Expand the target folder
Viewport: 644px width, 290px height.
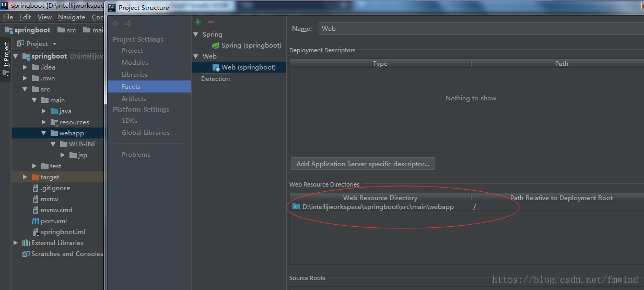(x=25, y=177)
